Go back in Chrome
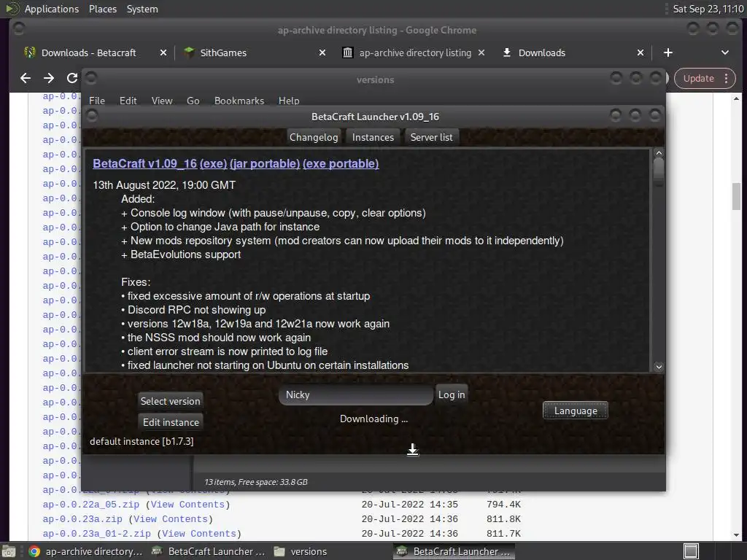The height and width of the screenshot is (560, 747). click(x=26, y=78)
